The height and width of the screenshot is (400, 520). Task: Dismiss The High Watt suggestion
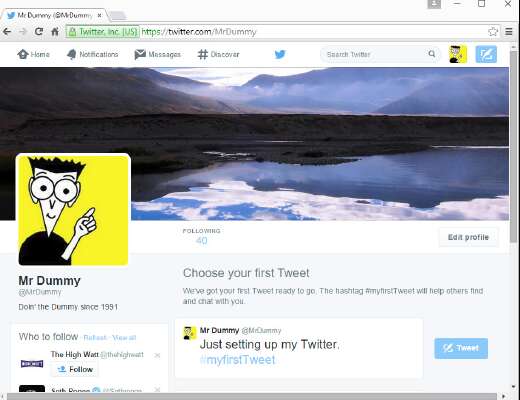tap(157, 355)
